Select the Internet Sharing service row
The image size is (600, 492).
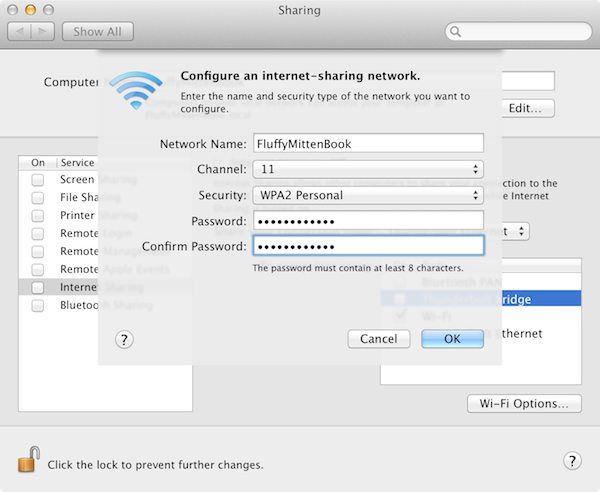point(105,287)
